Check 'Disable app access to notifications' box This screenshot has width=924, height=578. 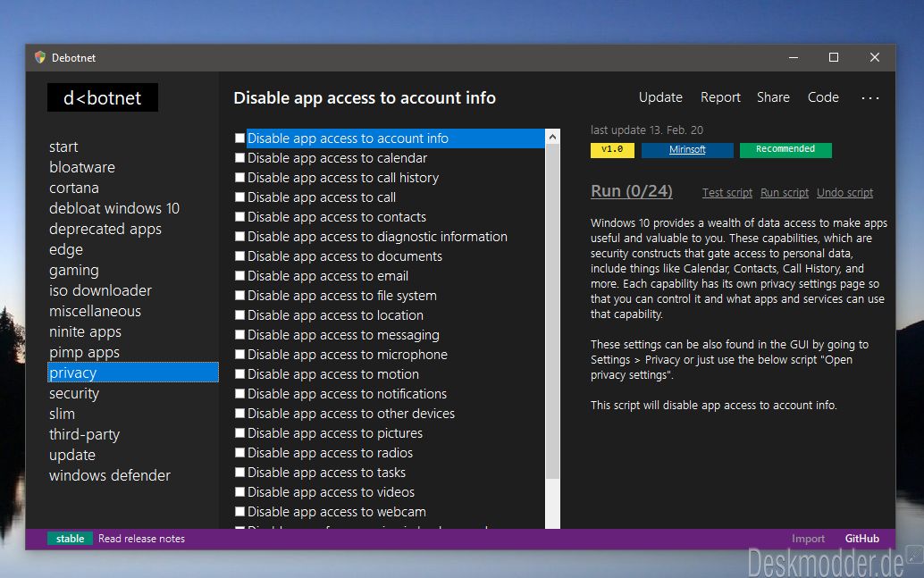coord(239,394)
